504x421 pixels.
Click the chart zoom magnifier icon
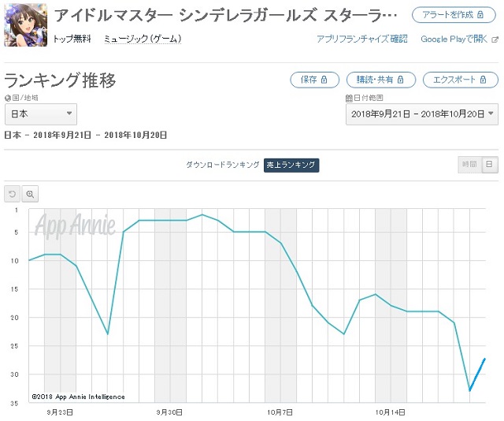[30, 194]
